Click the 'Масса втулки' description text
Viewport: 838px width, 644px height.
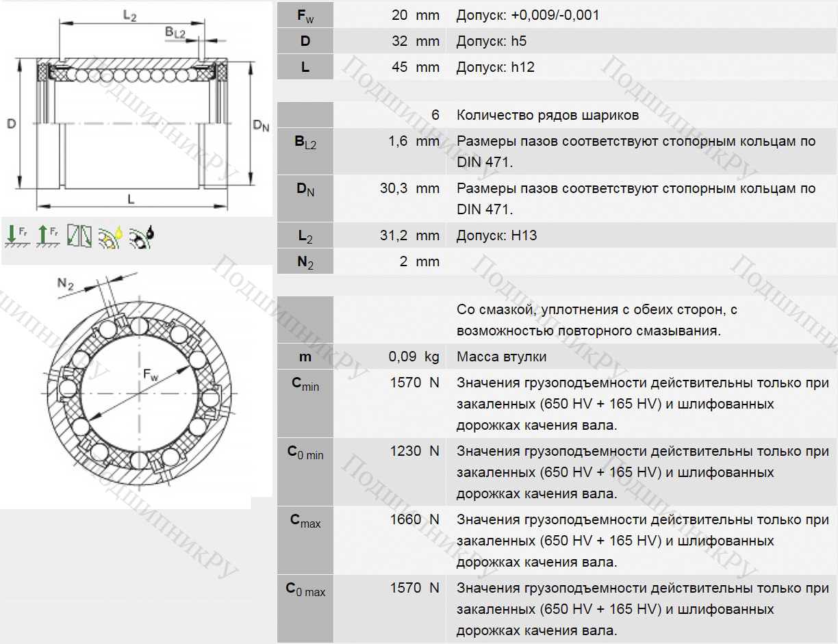[x=501, y=357]
